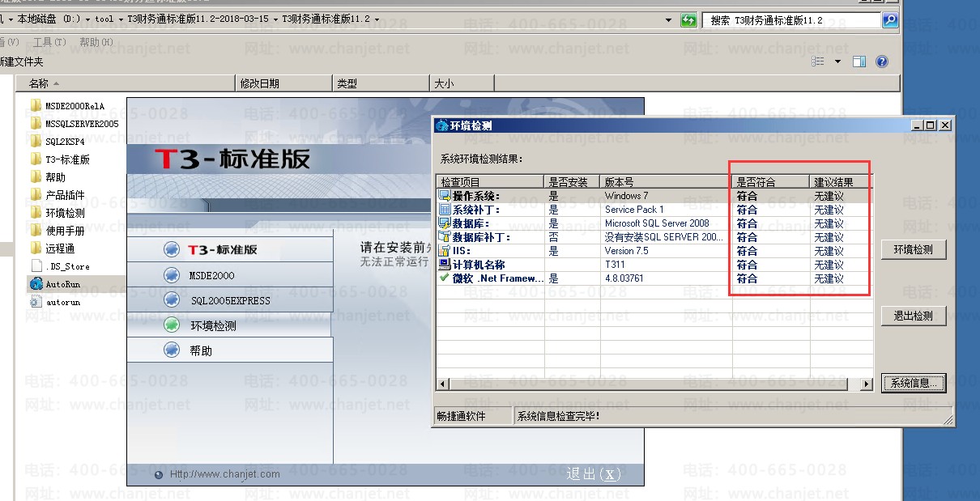Open the www.chanjet.com link
The height and width of the screenshot is (501, 980).
tap(224, 474)
